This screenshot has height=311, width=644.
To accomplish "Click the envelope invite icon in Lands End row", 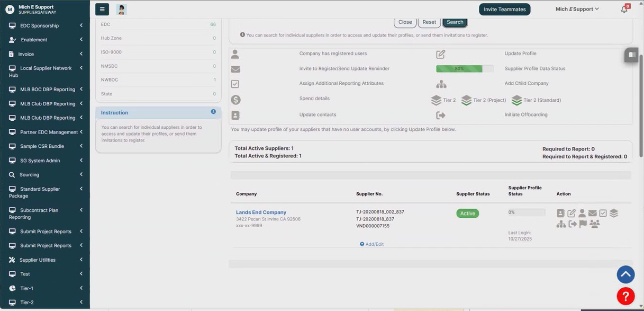I will (x=593, y=214).
